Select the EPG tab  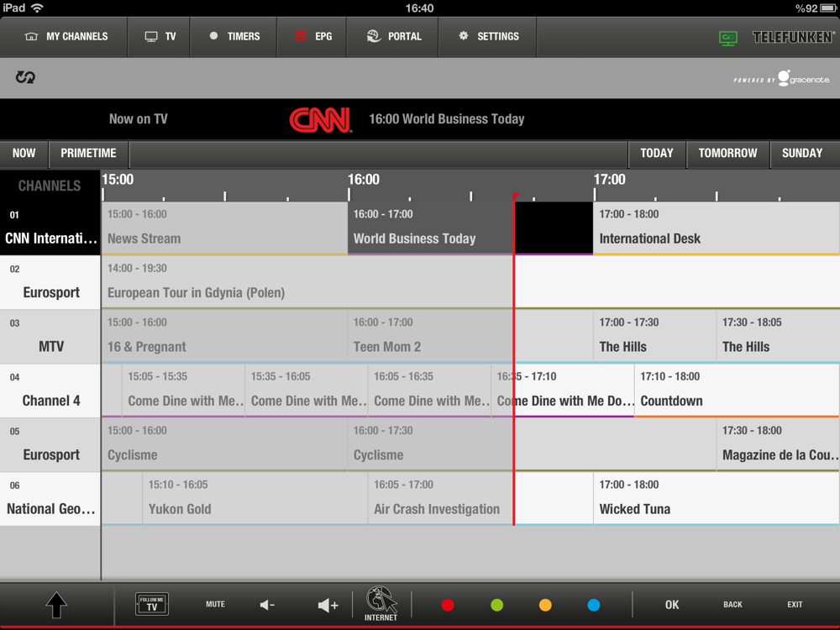(x=312, y=36)
